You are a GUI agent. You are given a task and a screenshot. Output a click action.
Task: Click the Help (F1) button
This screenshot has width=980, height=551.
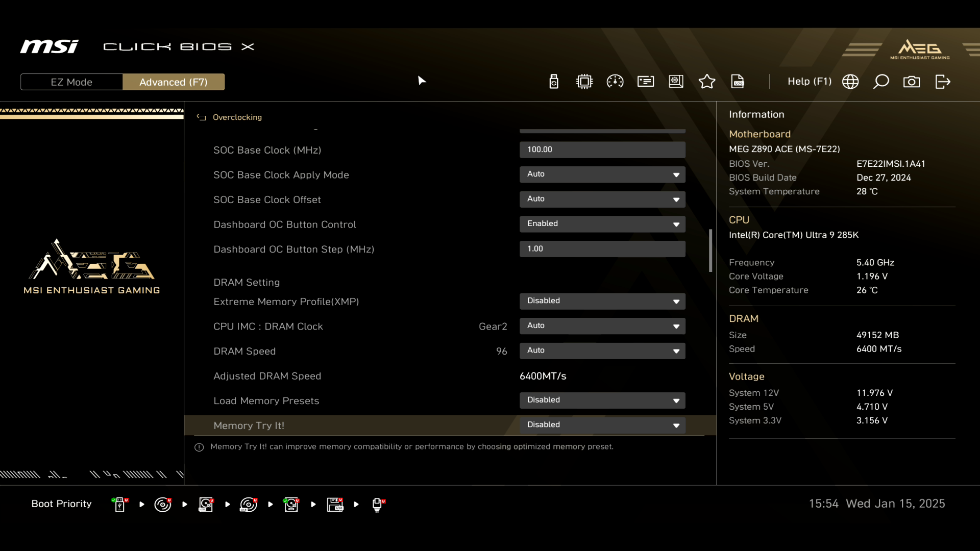pyautogui.click(x=809, y=82)
